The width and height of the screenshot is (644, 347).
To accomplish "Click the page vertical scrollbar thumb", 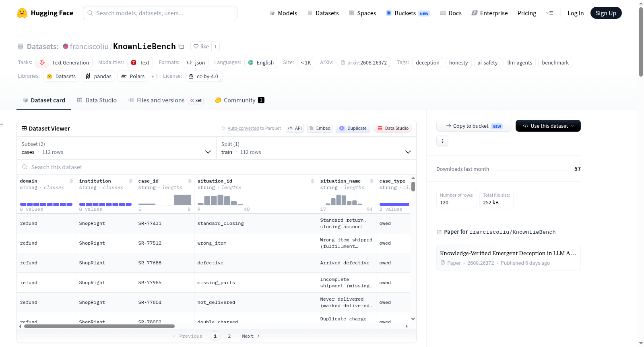I will point(641,42).
